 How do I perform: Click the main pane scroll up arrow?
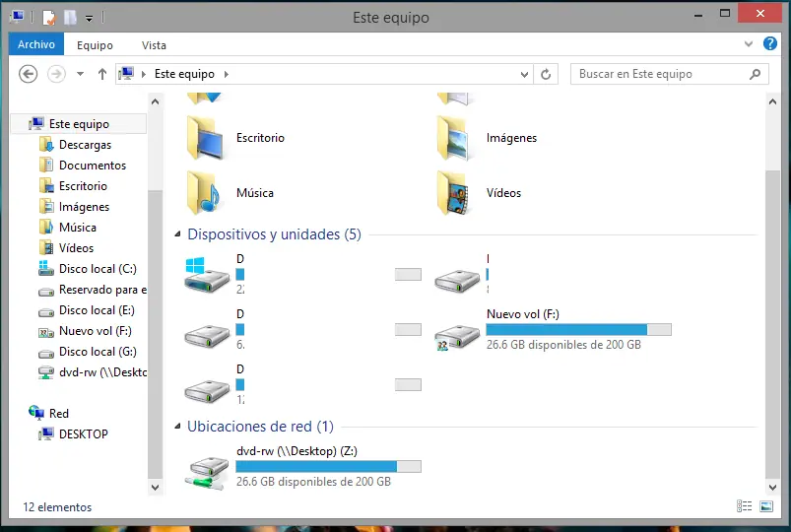[772, 101]
